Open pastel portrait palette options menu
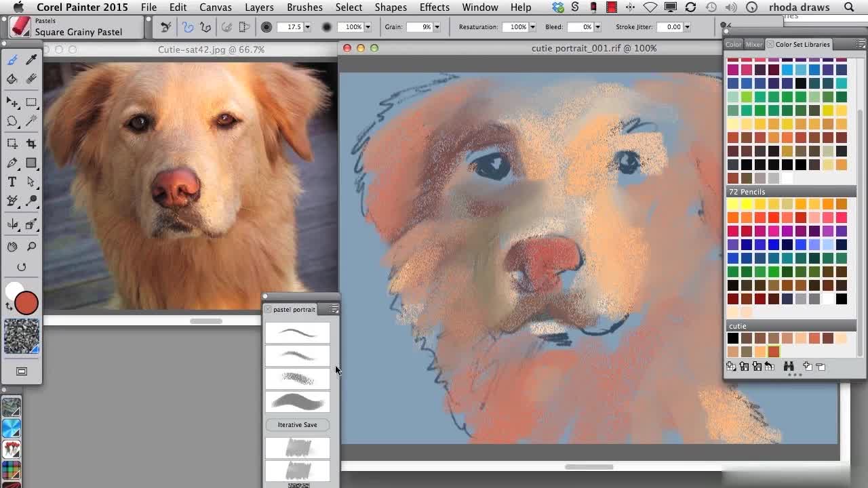This screenshot has width=868, height=488. (x=334, y=309)
